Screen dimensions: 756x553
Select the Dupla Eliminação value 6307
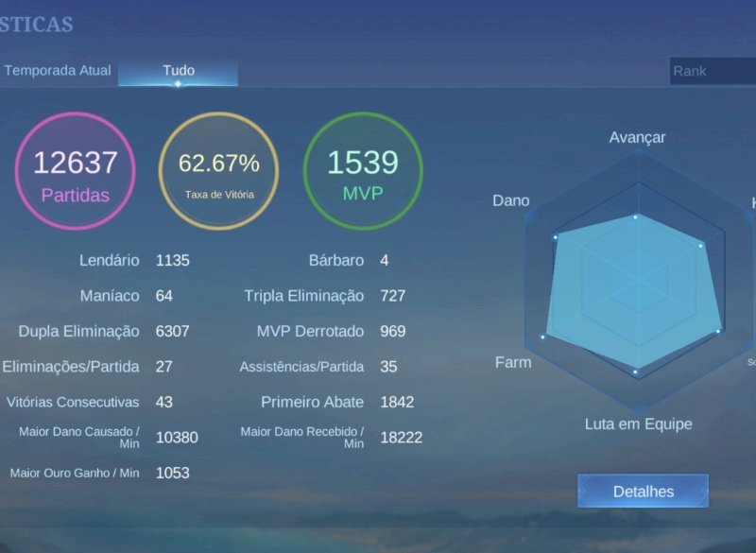pos(173,331)
